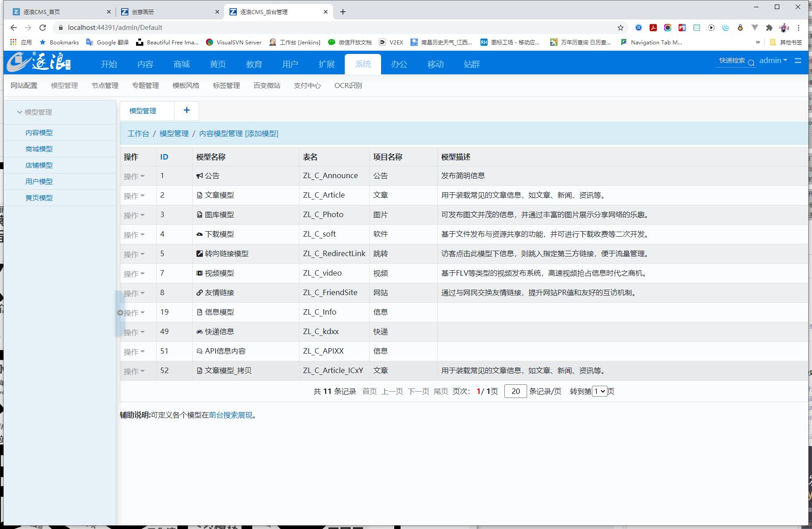812x529 pixels.
Task: Click the cloud icon beside 下载模型
Action: point(199,234)
